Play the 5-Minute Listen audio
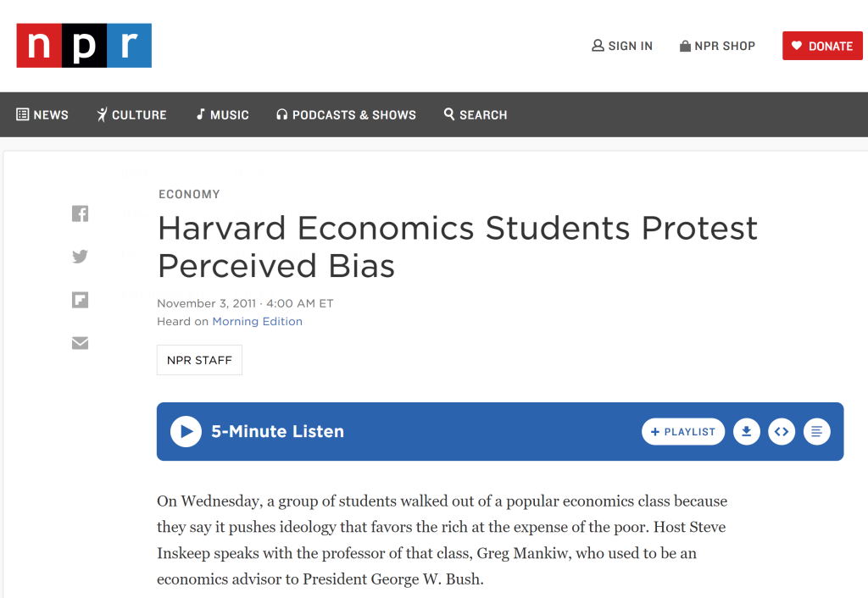The height and width of the screenshot is (598, 868). (186, 431)
